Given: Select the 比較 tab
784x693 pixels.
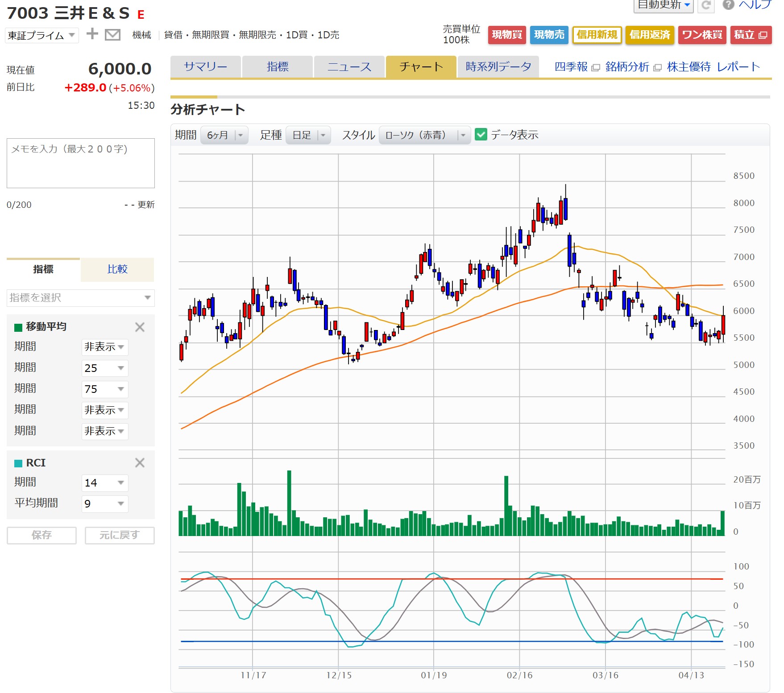Looking at the screenshot, I should point(117,269).
